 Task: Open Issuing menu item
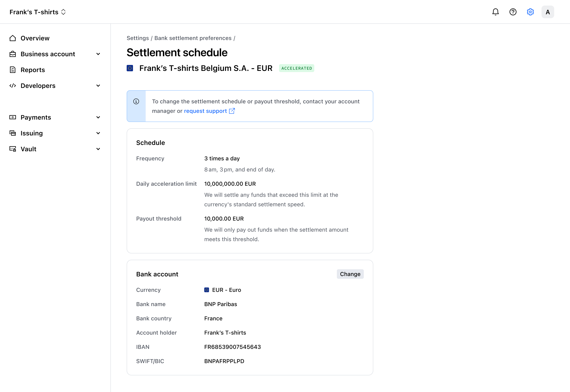55,133
